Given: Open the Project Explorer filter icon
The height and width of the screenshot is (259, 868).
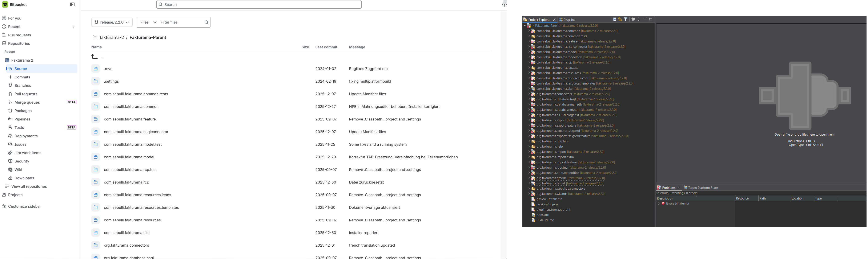Looking at the screenshot, I should click(626, 20).
